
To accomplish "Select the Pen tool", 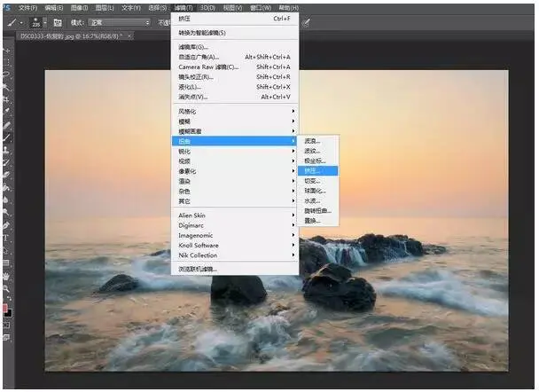I will coord(6,225).
